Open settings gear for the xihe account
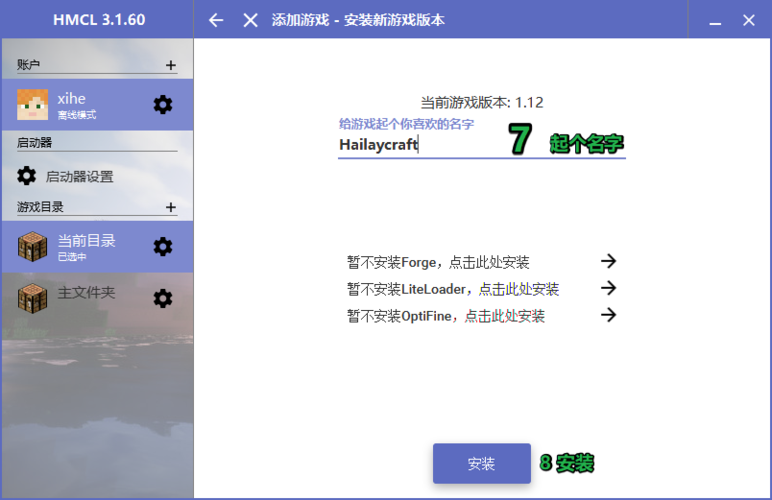 point(162,104)
